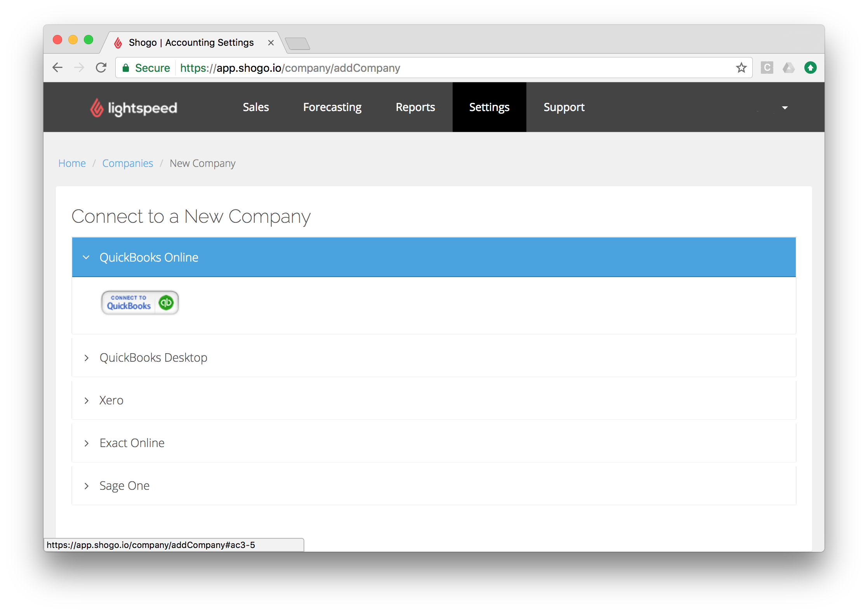
Task: Open the Sales menu item
Action: point(255,107)
